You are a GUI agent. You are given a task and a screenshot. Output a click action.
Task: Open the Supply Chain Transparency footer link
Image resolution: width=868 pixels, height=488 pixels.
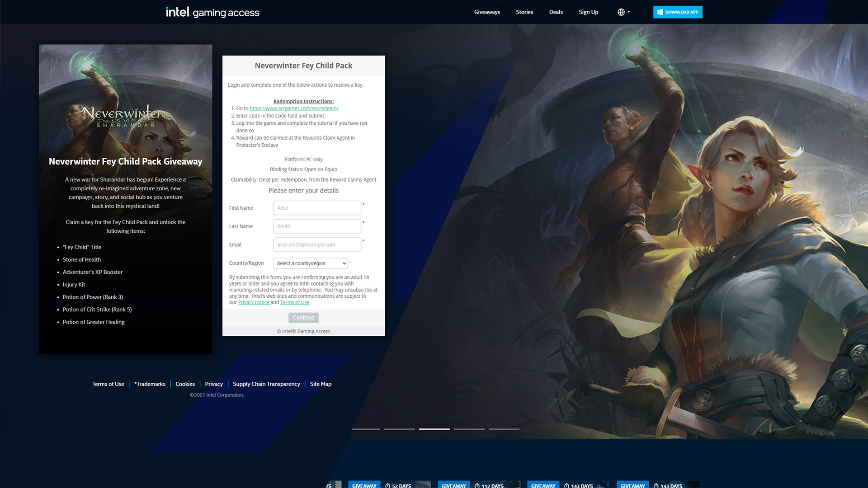pyautogui.click(x=266, y=384)
